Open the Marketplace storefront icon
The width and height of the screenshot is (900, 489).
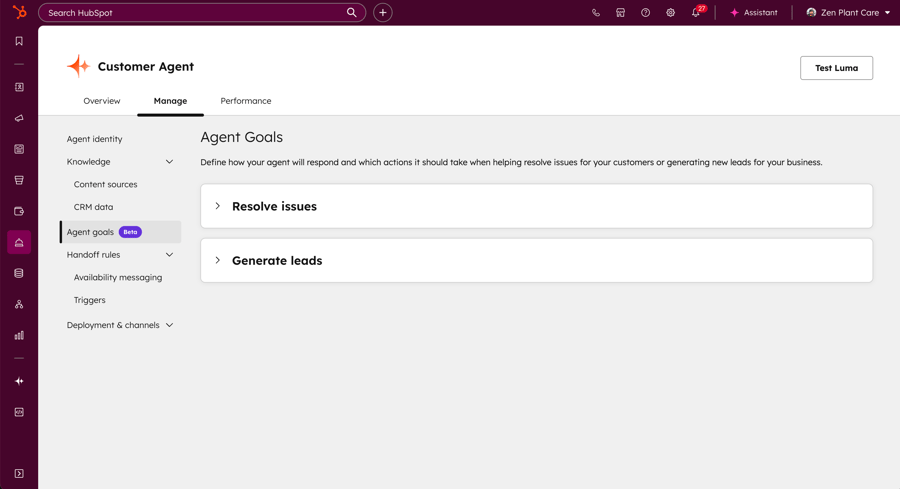click(x=621, y=13)
